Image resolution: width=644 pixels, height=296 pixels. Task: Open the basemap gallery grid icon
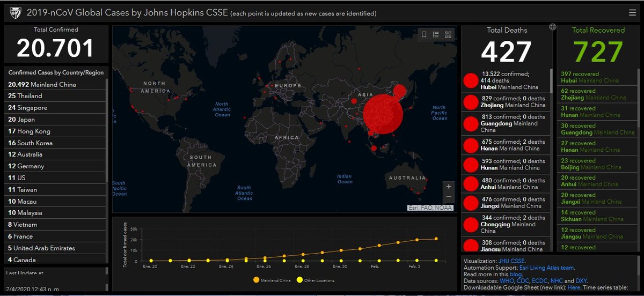click(449, 35)
